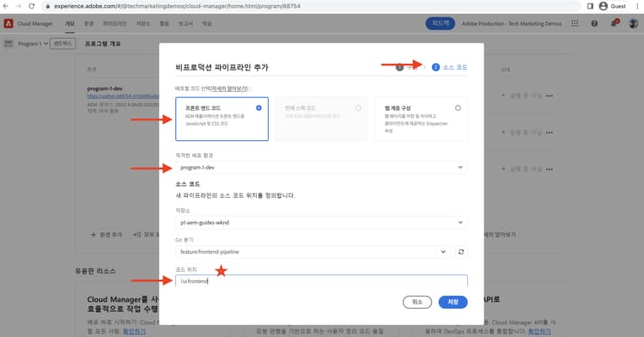Viewport: 644px width, 337px height.
Task: Open the browser three-dot menu
Action: tap(637, 6)
